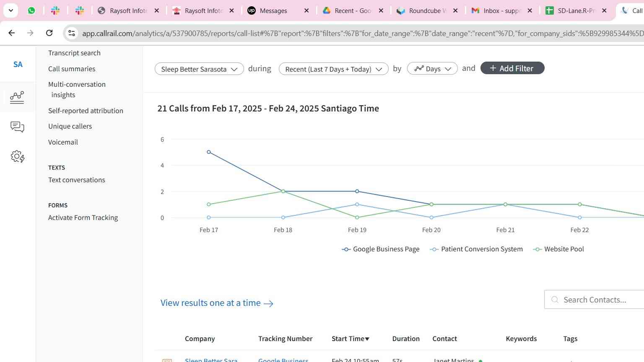Click the '21 Calls from Feb 17, 2025' heading

[268, 109]
